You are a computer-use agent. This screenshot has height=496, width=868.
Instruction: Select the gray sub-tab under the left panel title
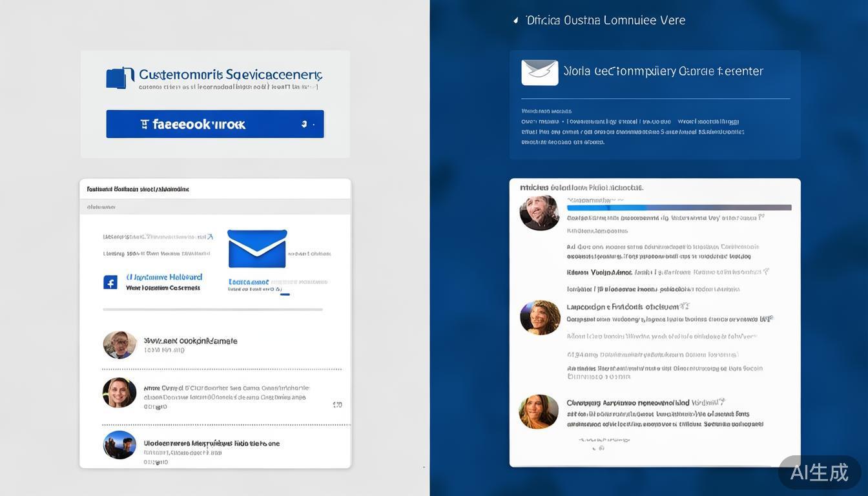point(101,207)
